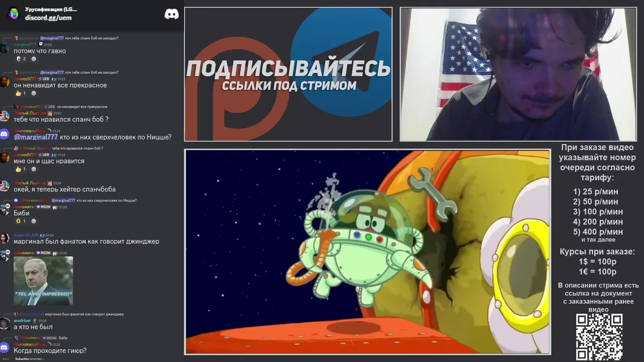The image size is (644, 362).
Task: Click the avatar beside 'мне он и щас нравится'
Action: pos(4,158)
